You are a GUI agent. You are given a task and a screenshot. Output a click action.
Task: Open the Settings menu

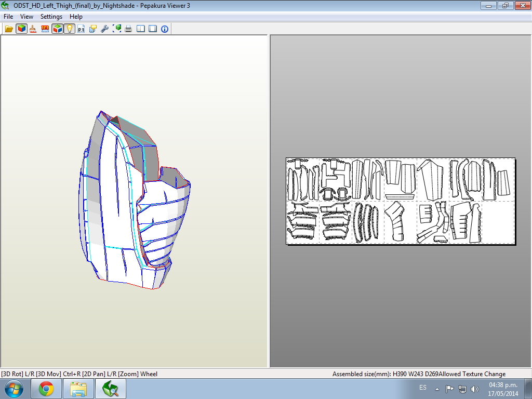pos(51,16)
